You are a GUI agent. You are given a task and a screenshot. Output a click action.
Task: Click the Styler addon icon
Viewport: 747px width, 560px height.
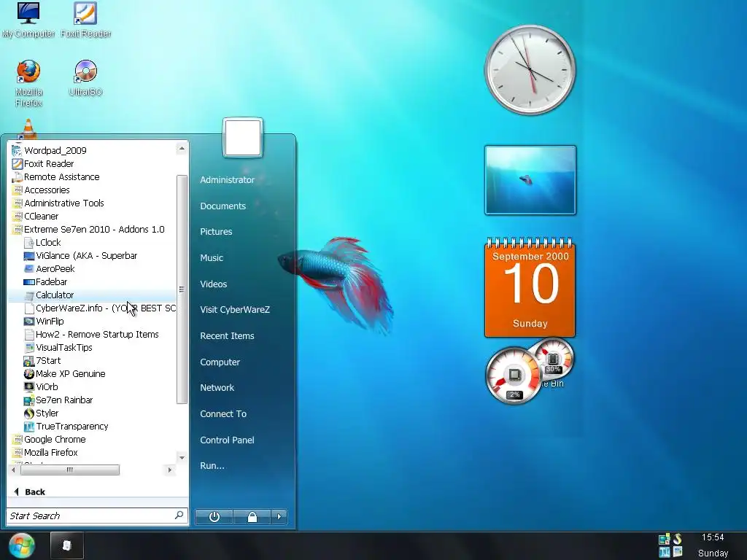pyautogui.click(x=29, y=413)
